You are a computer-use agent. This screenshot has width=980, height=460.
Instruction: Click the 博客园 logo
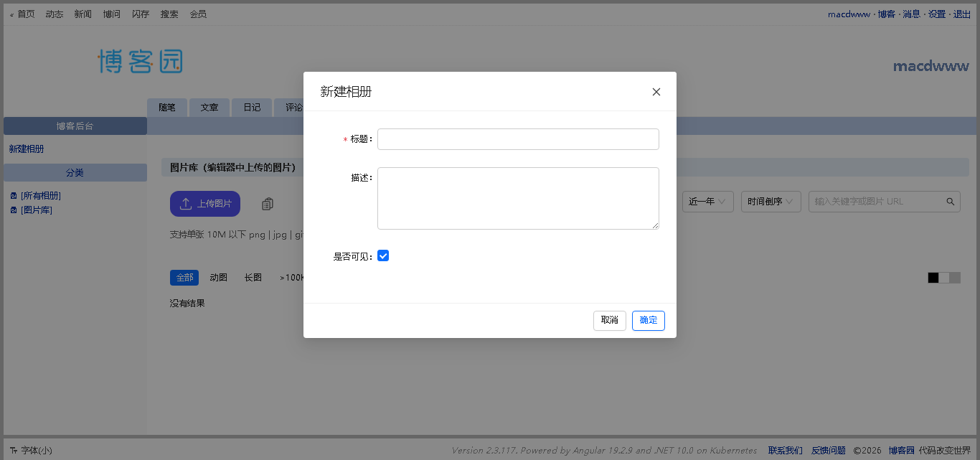point(141,62)
